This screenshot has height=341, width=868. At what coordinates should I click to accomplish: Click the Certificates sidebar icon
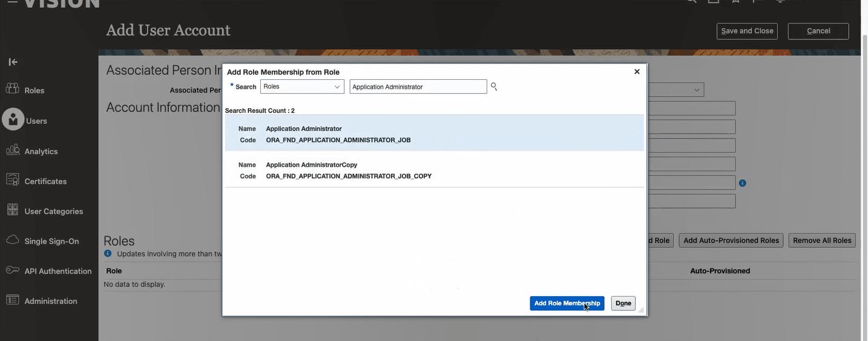[13, 180]
